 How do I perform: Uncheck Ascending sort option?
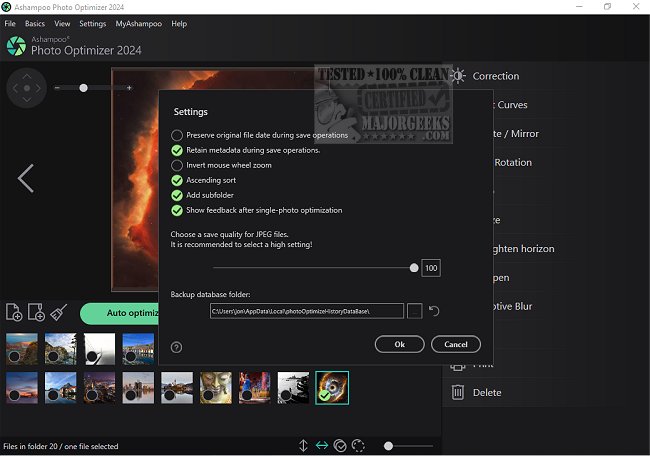[x=177, y=180]
